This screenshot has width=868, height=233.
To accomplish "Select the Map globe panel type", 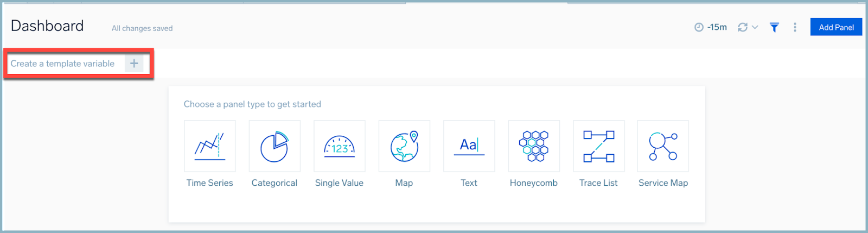I will point(404,146).
